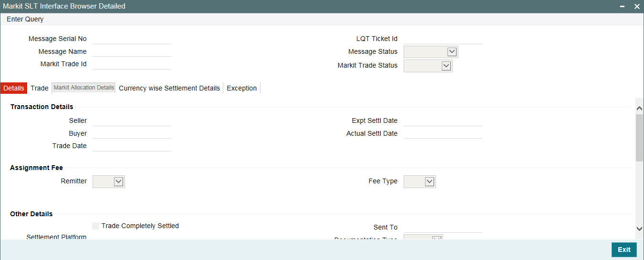
Task: Open Currency wise Settlement Details tab
Action: pos(169,88)
